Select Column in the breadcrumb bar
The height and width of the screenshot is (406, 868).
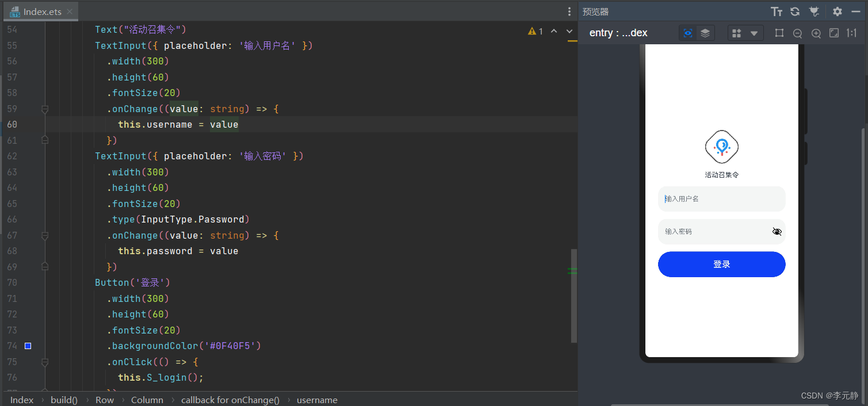pos(147,400)
